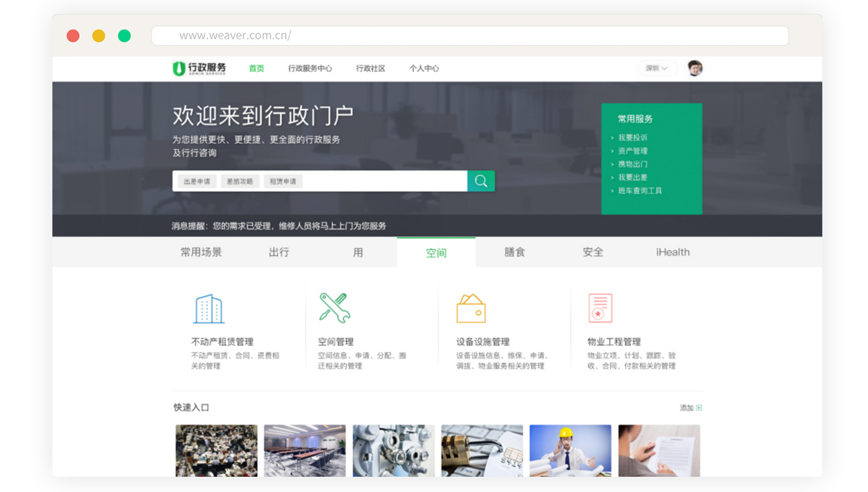
Task: Click the green search magnifier button
Action: 481,181
